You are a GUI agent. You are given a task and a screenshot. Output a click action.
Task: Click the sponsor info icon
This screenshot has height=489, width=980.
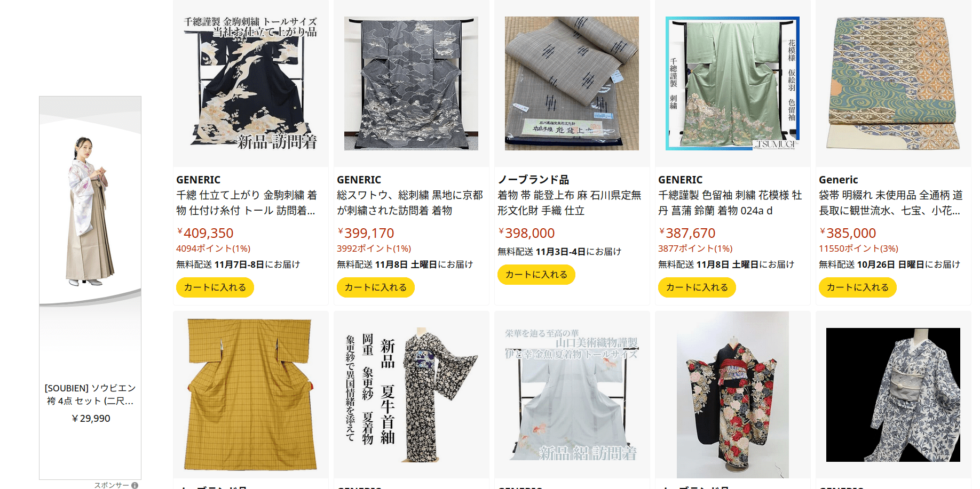pyautogui.click(x=135, y=485)
